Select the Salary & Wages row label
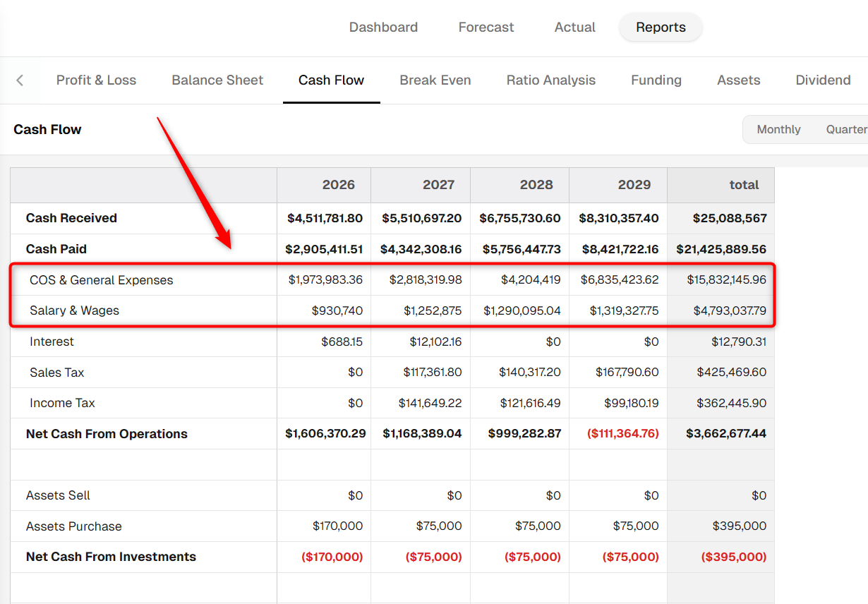Screen dimensions: 868x604 click(74, 310)
